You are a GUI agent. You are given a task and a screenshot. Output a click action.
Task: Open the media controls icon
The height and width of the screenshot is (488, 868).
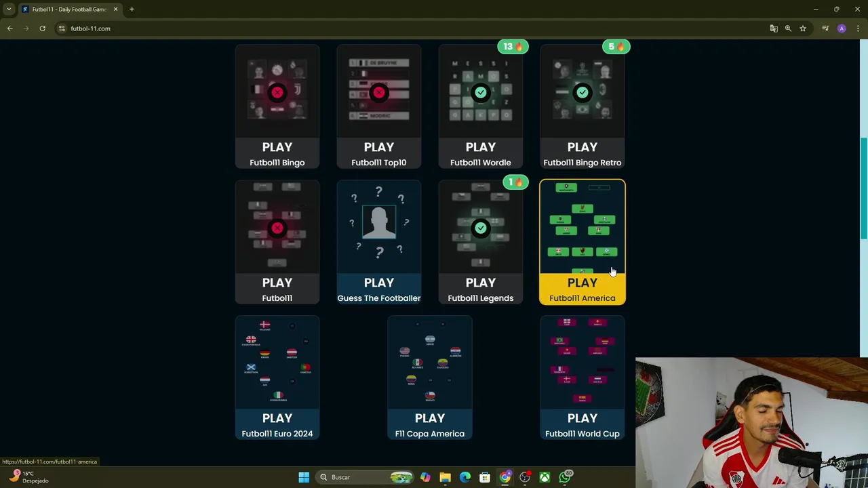pos(825,28)
